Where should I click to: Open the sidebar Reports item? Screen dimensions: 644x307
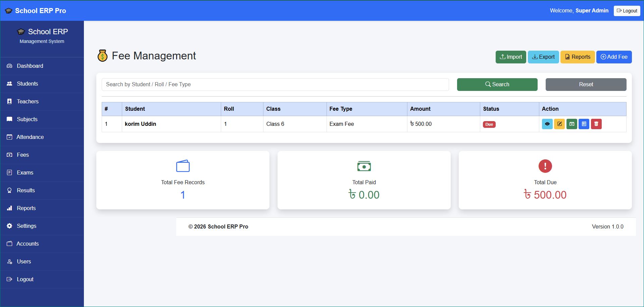click(42, 208)
